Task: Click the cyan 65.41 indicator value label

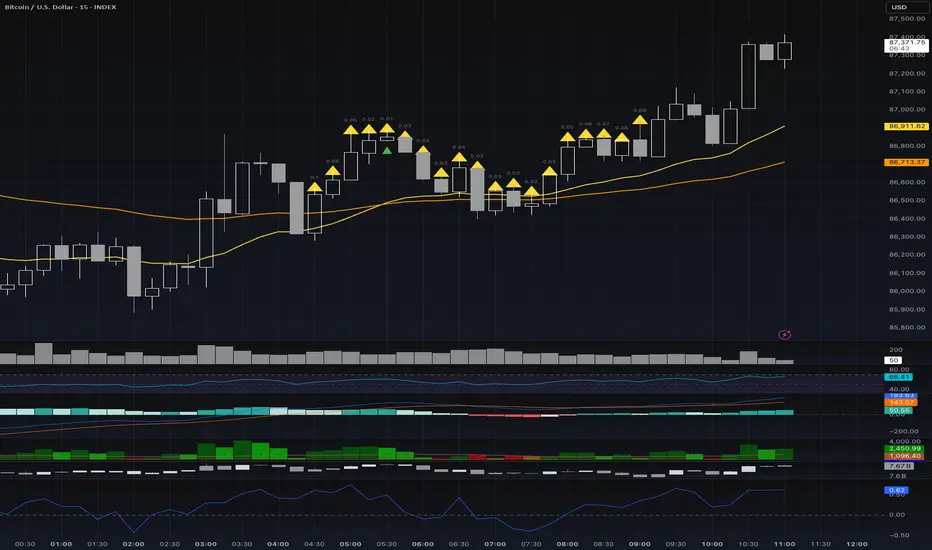Action: [x=898, y=377]
